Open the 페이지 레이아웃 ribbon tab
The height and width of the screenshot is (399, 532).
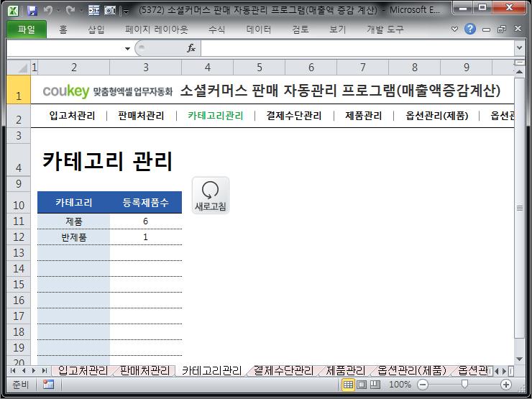click(156, 29)
